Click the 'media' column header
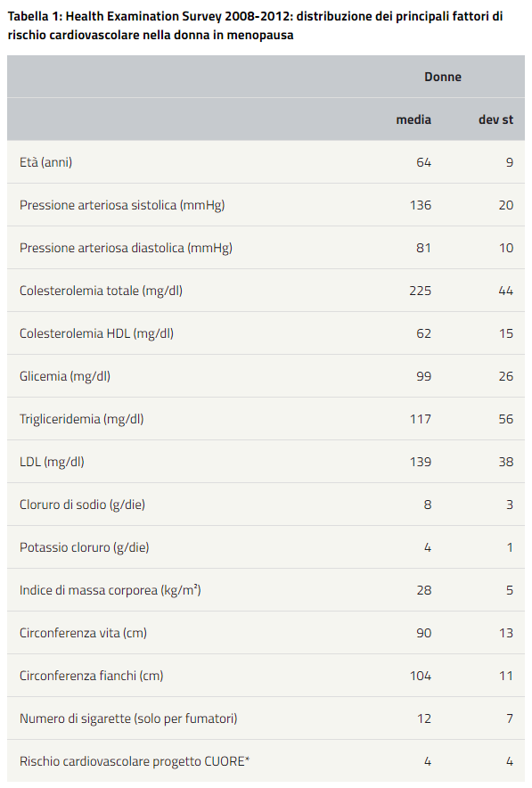Image resolution: width=532 pixels, height=788 pixels. point(413,119)
